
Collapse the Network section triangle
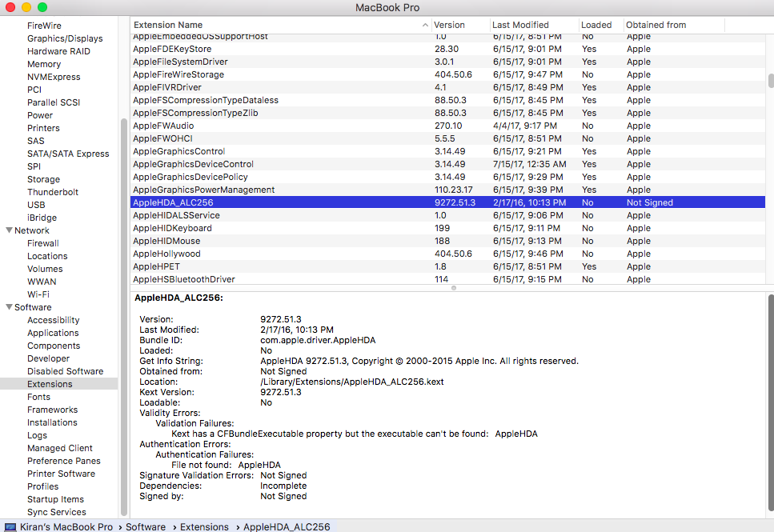(8, 230)
